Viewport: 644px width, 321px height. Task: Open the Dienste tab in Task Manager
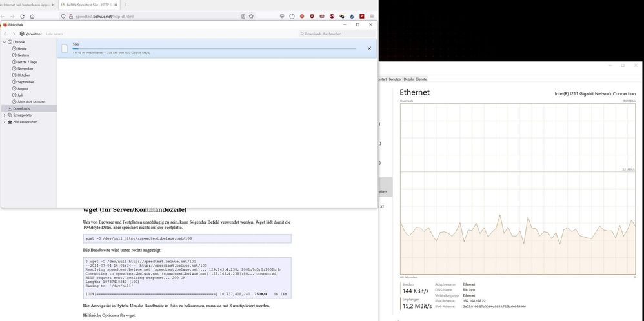coord(421,79)
